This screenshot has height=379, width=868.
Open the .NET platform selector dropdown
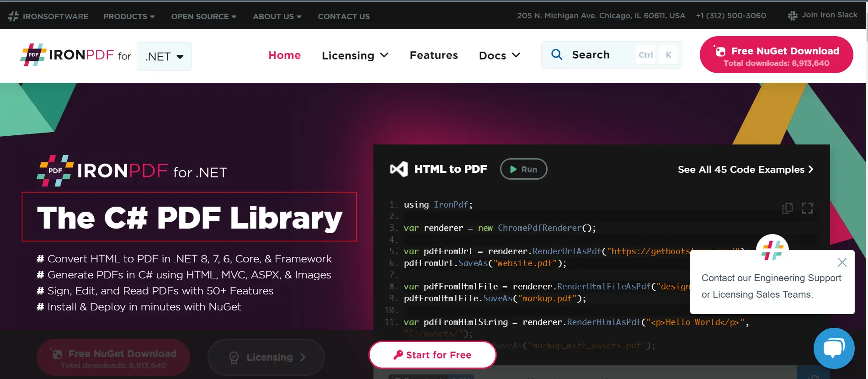(164, 56)
